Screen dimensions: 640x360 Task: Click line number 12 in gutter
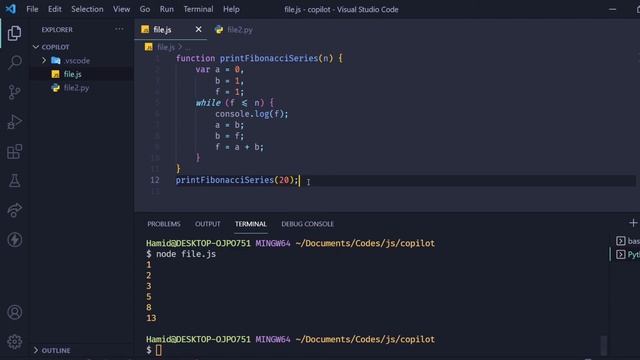point(155,180)
